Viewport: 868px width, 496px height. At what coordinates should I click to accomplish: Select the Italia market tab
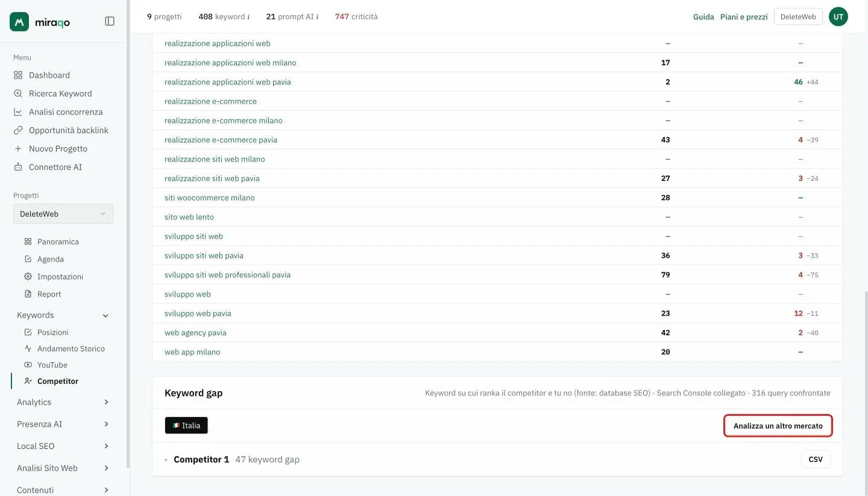pyautogui.click(x=186, y=425)
